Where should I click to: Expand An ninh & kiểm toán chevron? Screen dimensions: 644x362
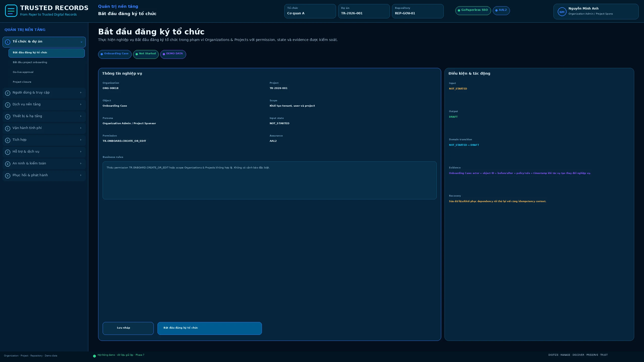click(x=81, y=163)
